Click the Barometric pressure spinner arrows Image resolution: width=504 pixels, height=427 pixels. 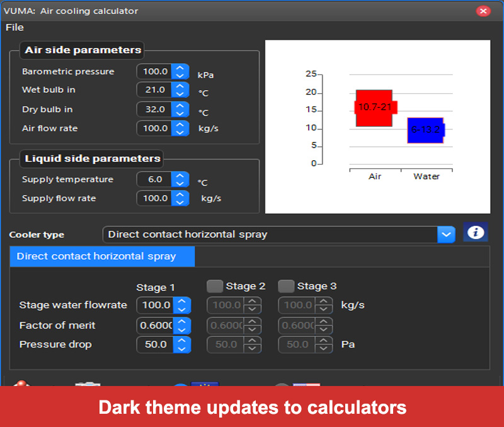click(x=181, y=71)
